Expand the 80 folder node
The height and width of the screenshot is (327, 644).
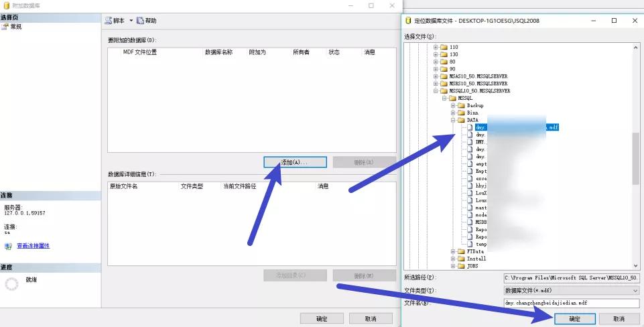(436, 62)
